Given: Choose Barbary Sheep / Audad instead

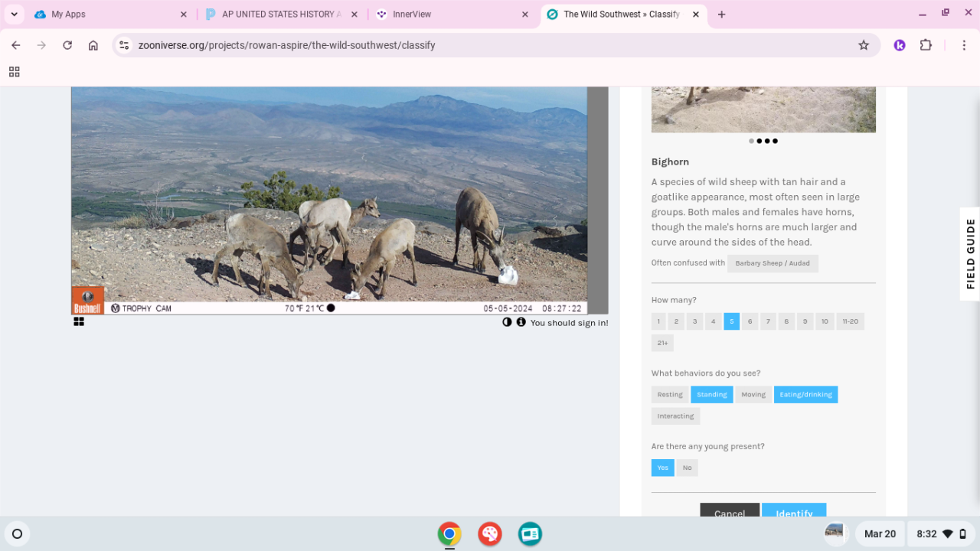Looking at the screenshot, I should point(773,263).
